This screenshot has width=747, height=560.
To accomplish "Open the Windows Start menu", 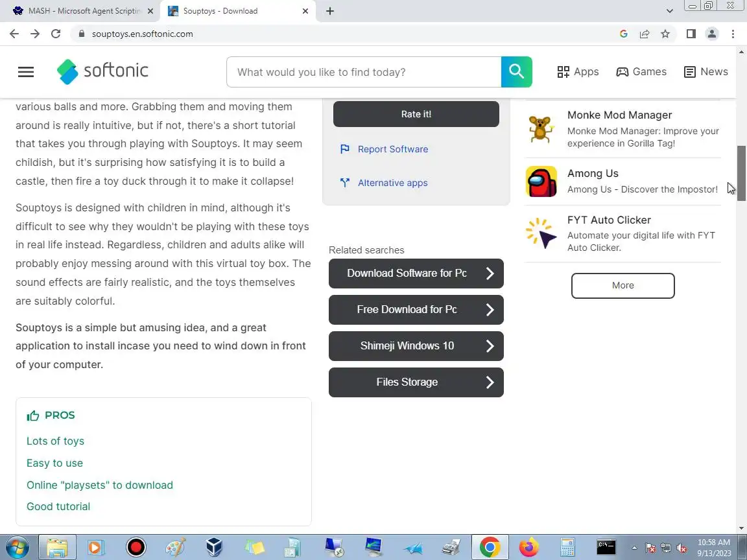I will [17, 547].
